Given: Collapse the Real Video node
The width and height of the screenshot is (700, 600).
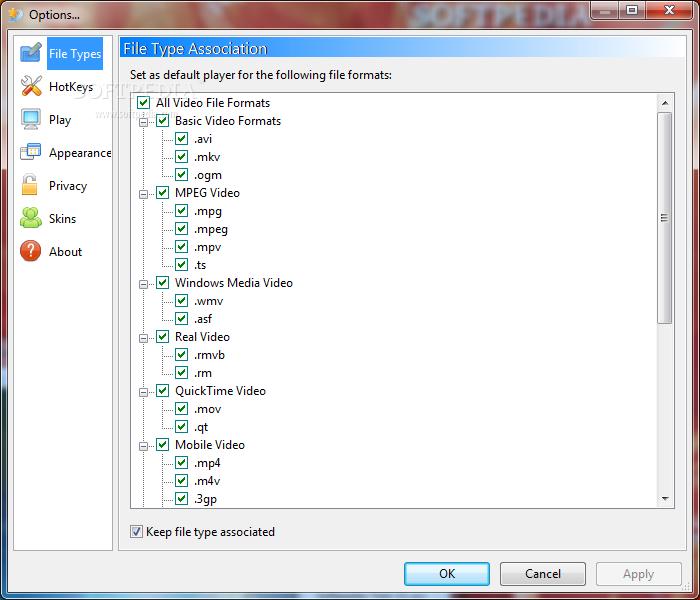Looking at the screenshot, I should coord(143,338).
